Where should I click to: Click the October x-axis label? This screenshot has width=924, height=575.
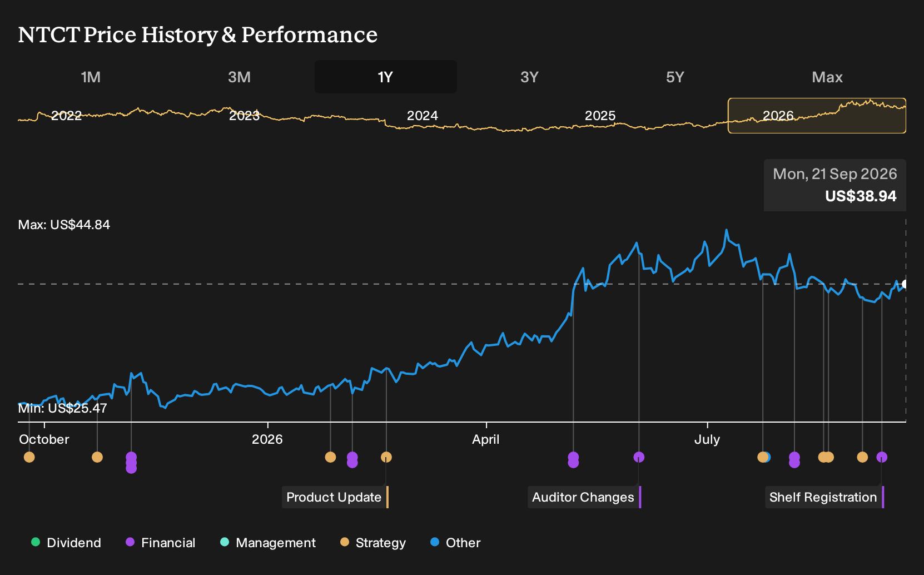(44, 439)
